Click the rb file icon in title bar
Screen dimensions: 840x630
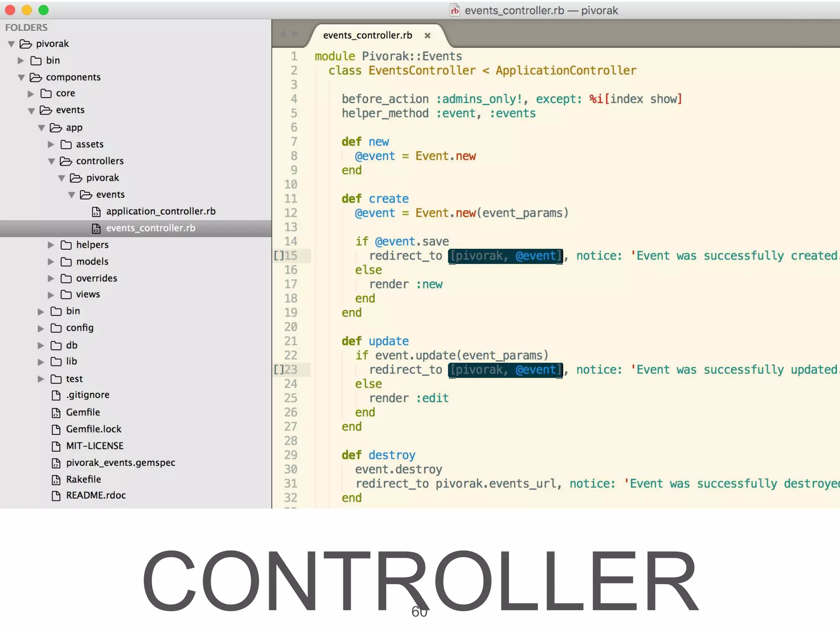point(454,10)
